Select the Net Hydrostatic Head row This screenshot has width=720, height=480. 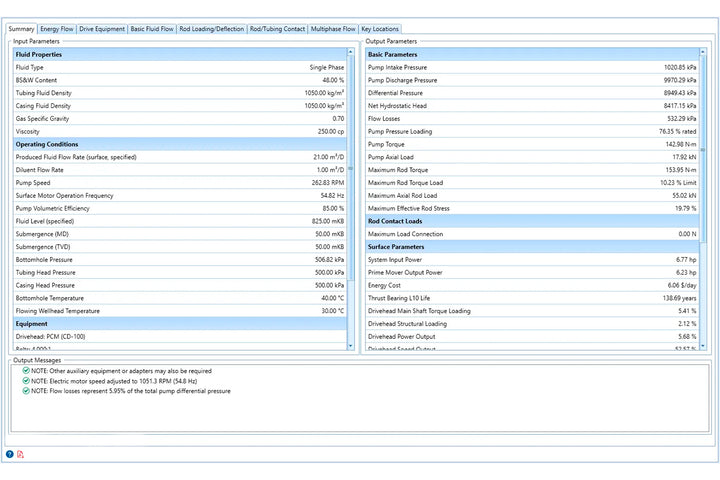532,106
